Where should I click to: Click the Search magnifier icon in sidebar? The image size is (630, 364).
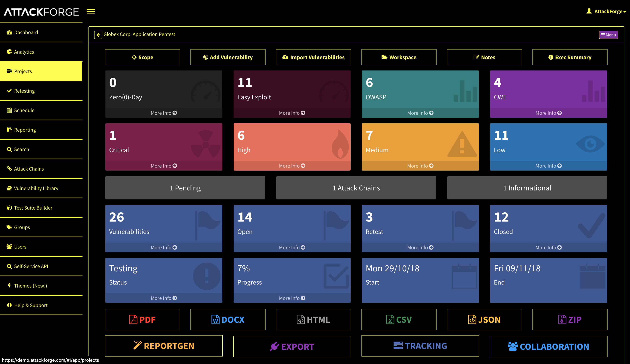(9, 150)
